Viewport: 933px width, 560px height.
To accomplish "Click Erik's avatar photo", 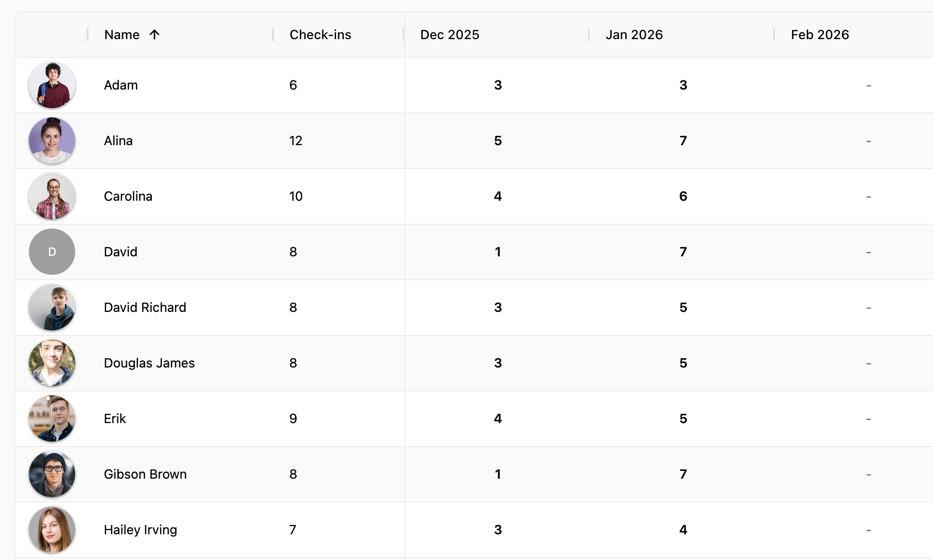I will 52,418.
